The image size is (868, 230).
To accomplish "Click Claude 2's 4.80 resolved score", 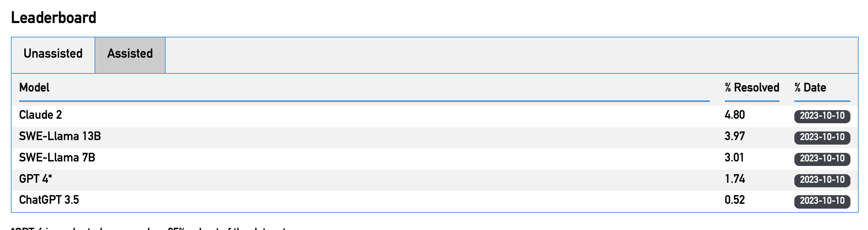I will [x=735, y=115].
